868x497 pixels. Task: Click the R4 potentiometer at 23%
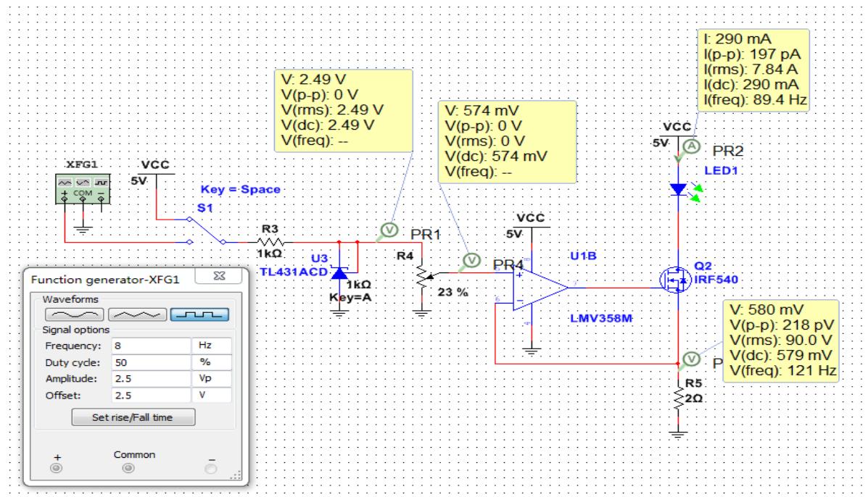click(421, 278)
